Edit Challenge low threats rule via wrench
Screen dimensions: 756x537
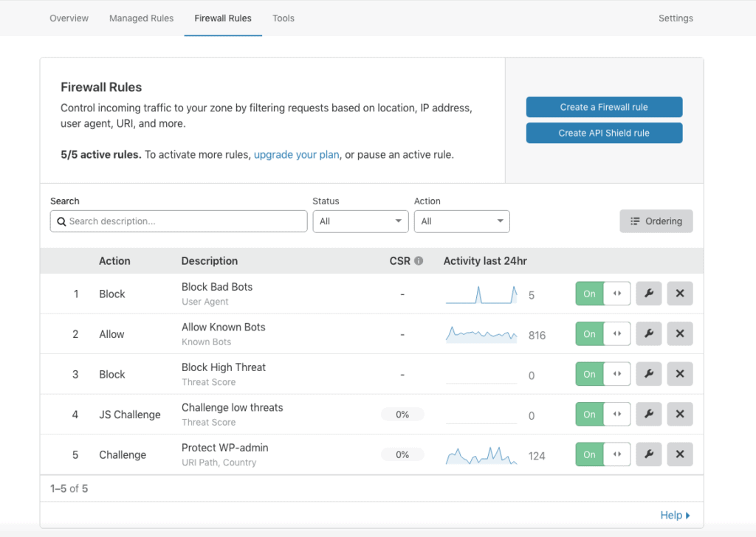(648, 415)
